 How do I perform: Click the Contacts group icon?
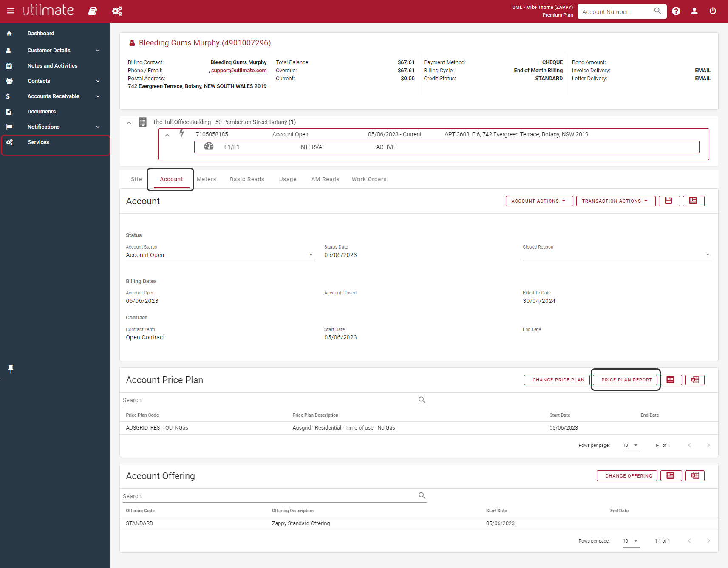coord(9,81)
